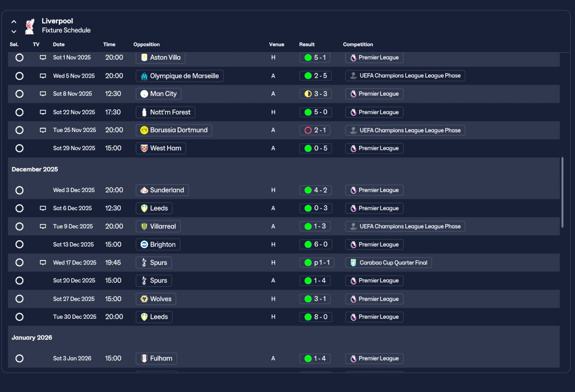The width and height of the screenshot is (575, 392).
Task: Open the Fulham opposition button
Action: (x=156, y=358)
